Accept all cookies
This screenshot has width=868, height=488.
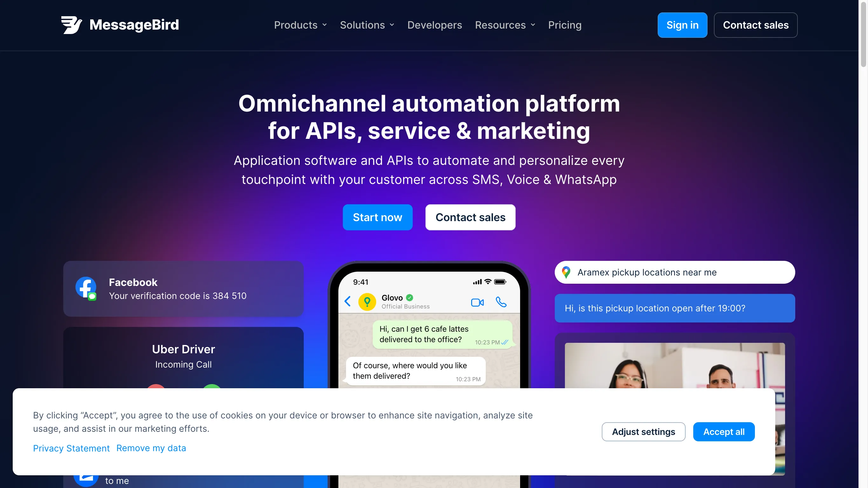[x=724, y=432]
